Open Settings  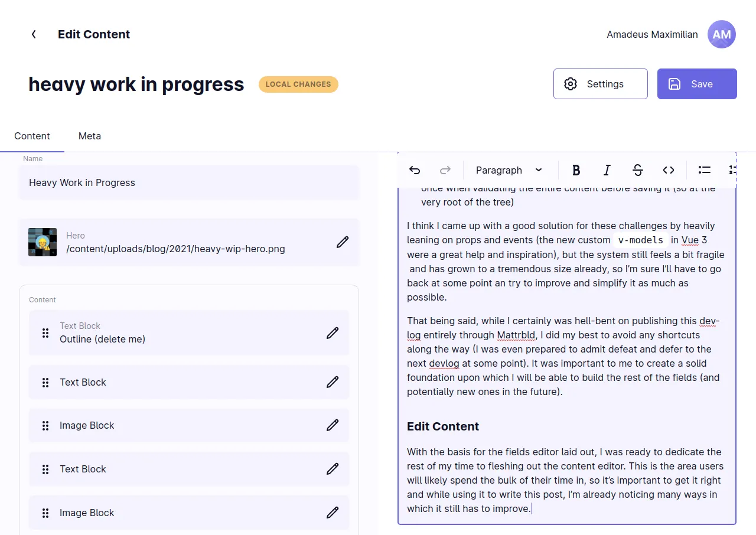(600, 84)
